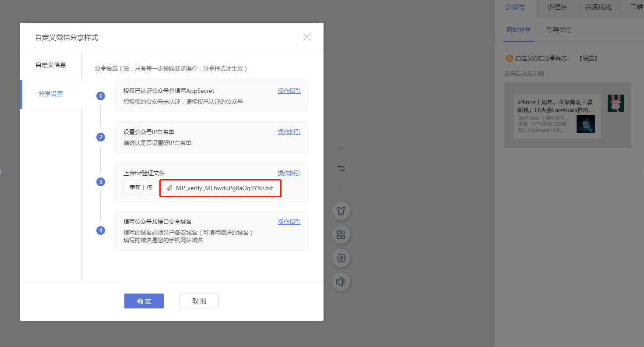Close the 自定义微信分享样式 dialog
This screenshot has height=347, width=644.
click(x=306, y=37)
